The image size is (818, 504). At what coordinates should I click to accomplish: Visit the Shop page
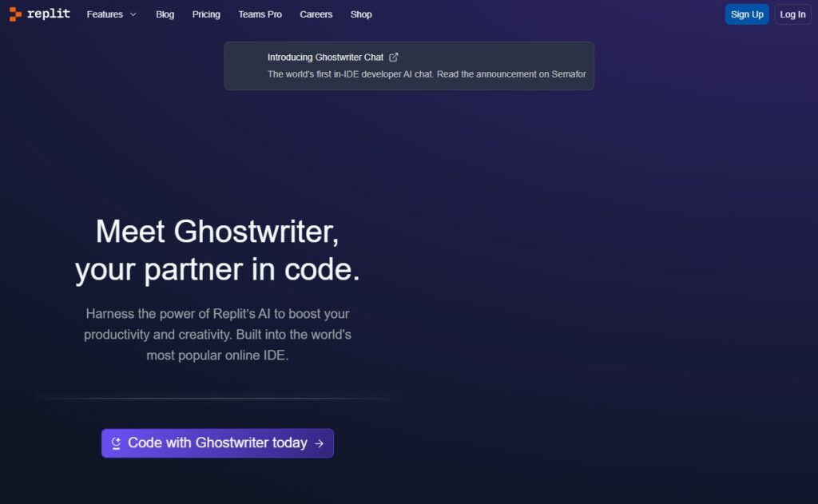coord(360,14)
